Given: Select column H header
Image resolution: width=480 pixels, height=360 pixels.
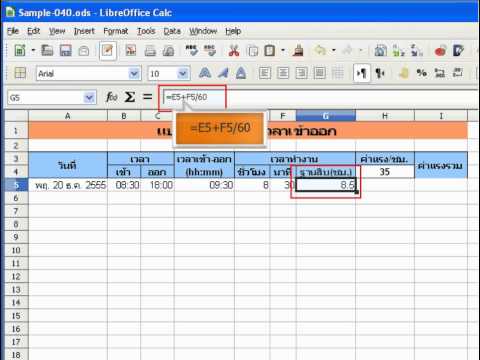Looking at the screenshot, I should point(385,116).
